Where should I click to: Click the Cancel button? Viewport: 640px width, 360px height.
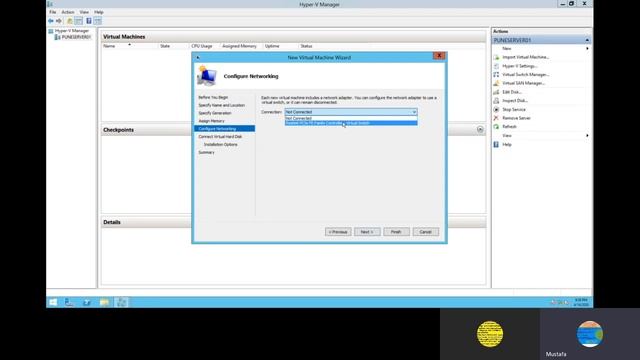pyautogui.click(x=426, y=232)
